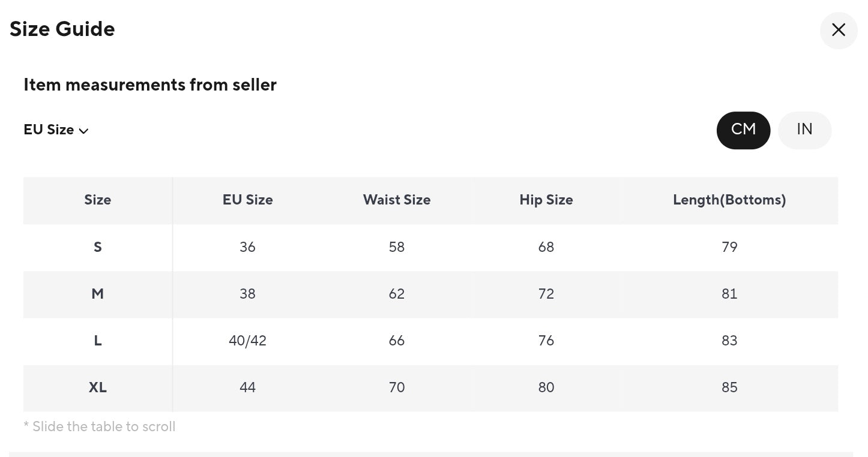The image size is (868, 457).
Task: Click the 40/42 EU size cell
Action: [247, 341]
